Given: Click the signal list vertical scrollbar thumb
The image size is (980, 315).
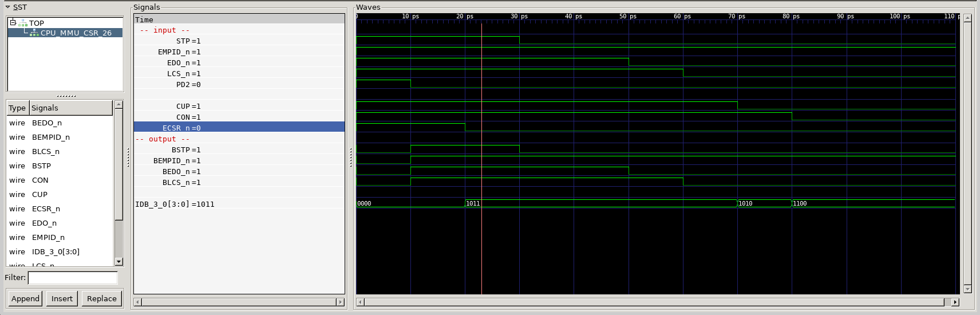Looking at the screenshot, I should pos(119,164).
